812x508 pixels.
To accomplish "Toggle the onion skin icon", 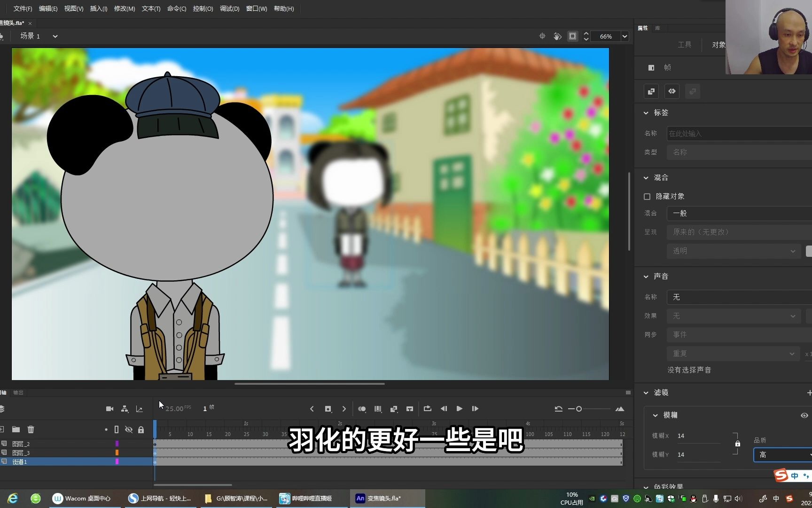I will tap(362, 409).
